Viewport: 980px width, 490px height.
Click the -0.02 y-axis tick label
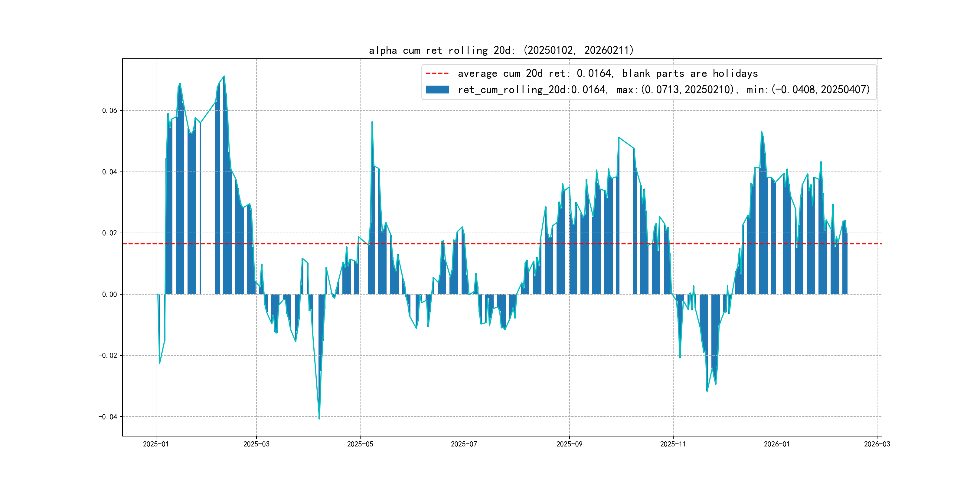pos(108,356)
